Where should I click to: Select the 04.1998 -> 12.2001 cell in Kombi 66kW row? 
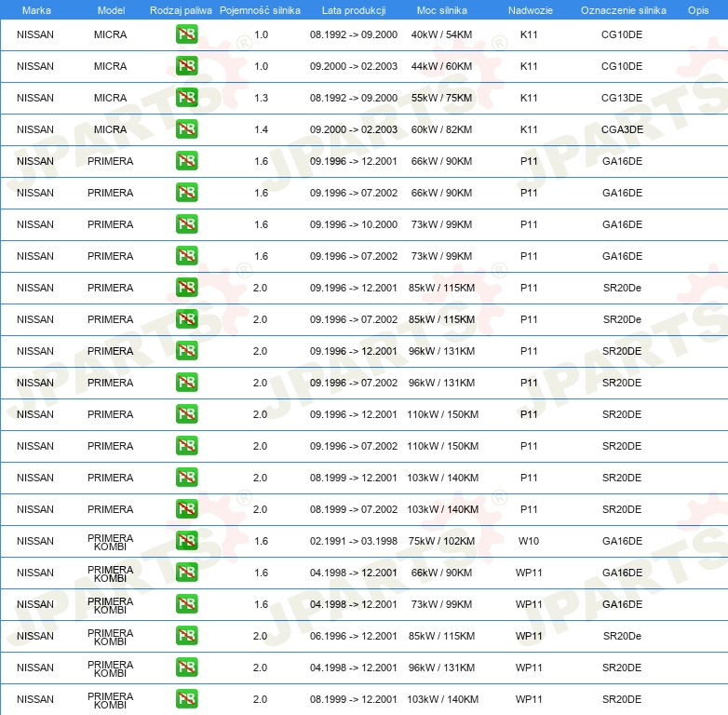point(354,573)
